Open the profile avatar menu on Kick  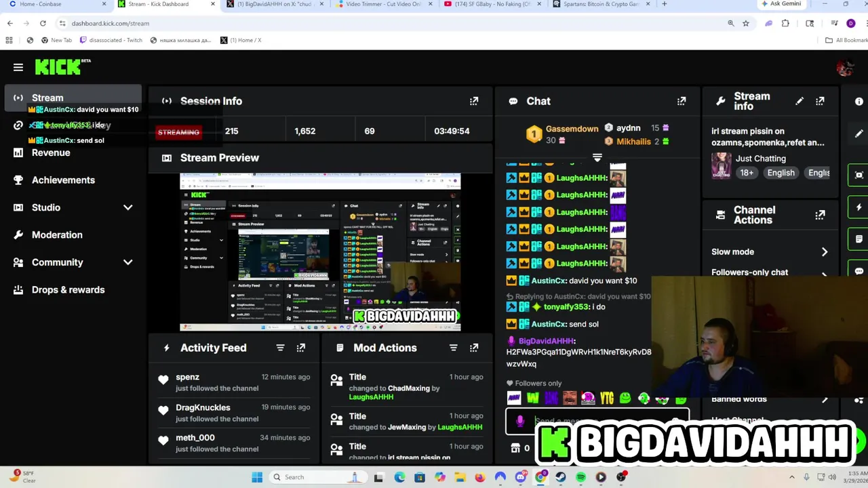845,68
